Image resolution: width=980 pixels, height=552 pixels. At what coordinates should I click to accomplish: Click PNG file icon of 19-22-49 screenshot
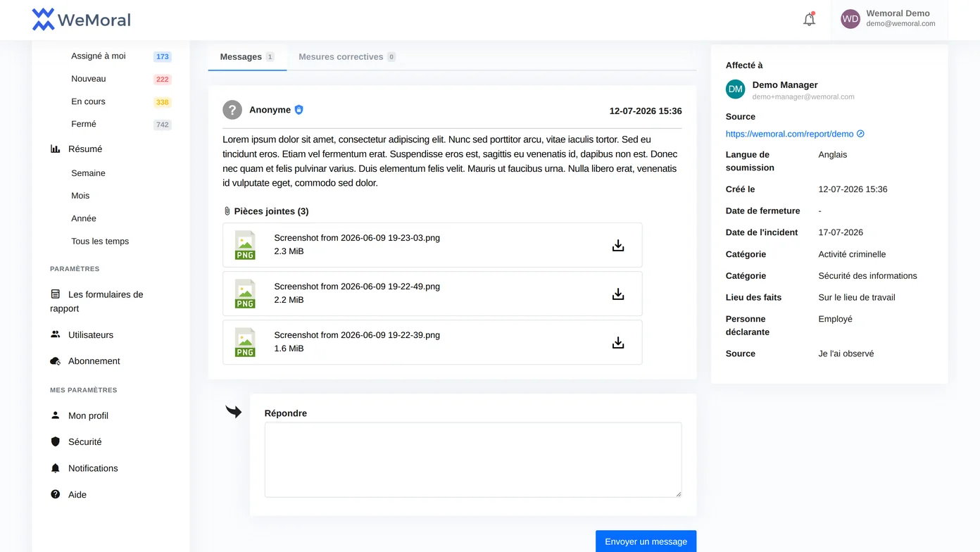coord(245,294)
